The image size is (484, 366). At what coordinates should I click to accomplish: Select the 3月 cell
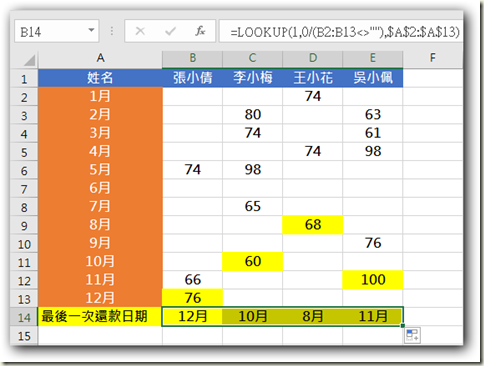tap(100, 133)
